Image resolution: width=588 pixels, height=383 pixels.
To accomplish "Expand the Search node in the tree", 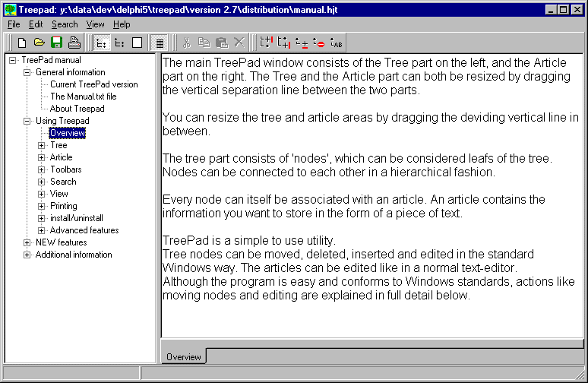I will pos(41,182).
